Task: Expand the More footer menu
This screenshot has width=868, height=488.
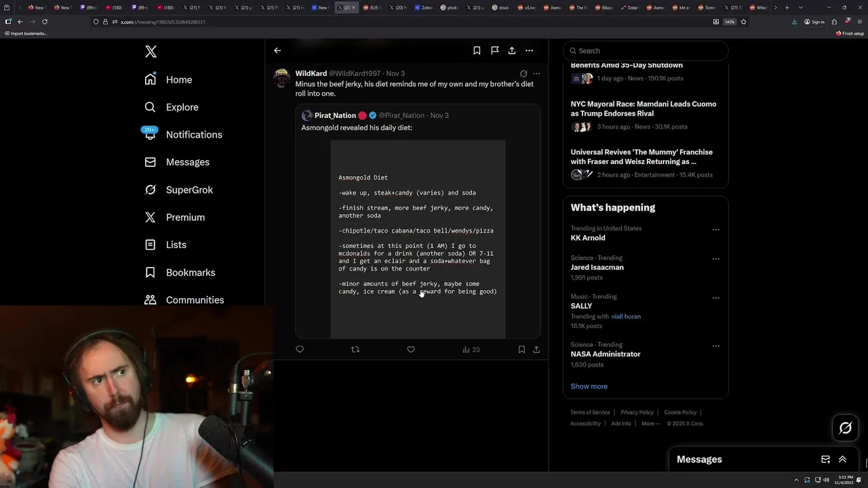Action: pos(650,424)
